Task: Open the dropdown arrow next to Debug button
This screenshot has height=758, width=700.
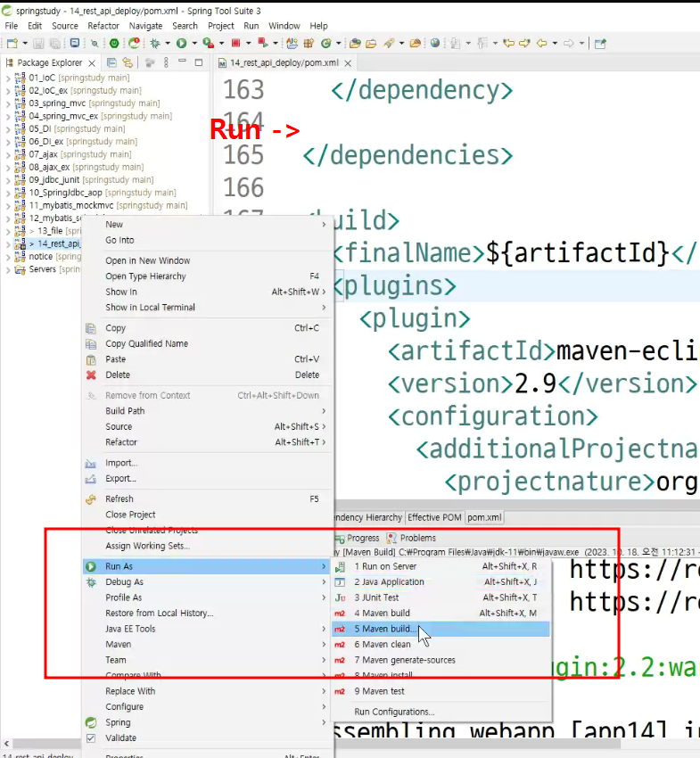Action: 168,44
